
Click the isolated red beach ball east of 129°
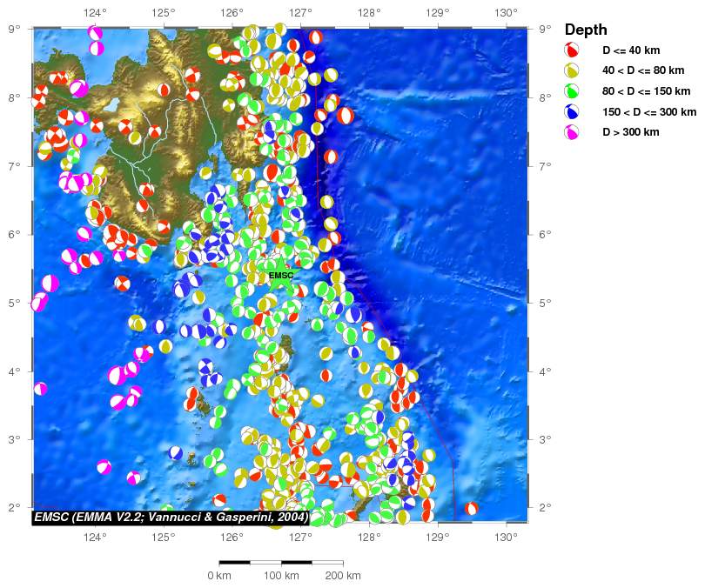(471, 508)
